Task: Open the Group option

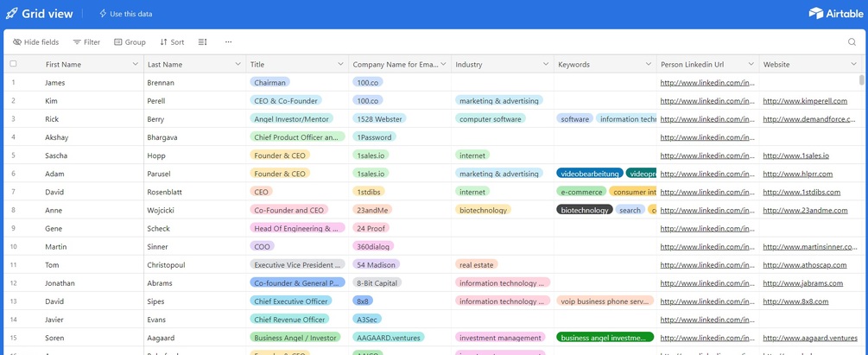Action: click(x=130, y=42)
